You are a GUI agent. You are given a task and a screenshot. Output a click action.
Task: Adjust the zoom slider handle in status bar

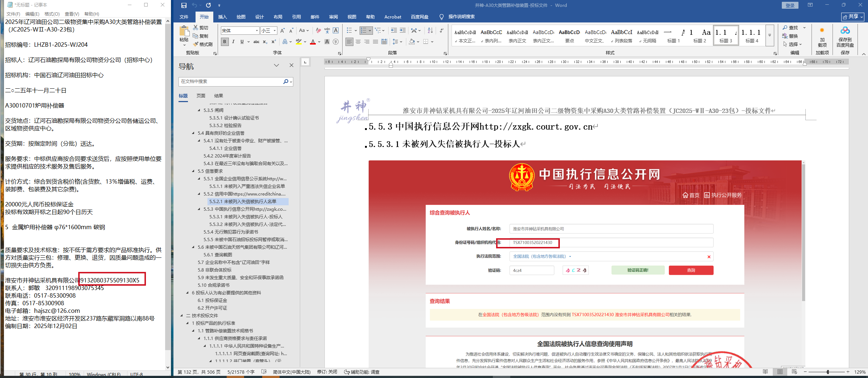(828, 372)
